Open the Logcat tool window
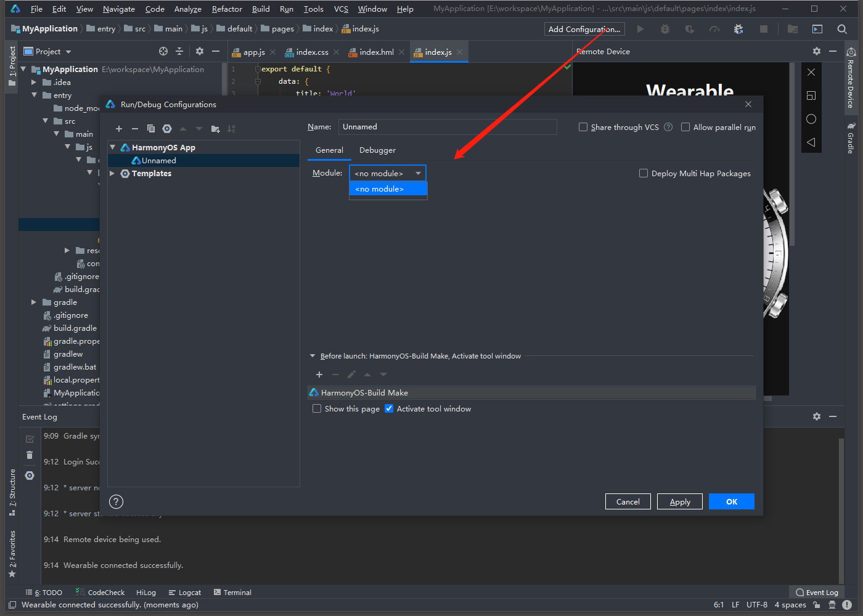This screenshot has width=863, height=616. (185, 593)
